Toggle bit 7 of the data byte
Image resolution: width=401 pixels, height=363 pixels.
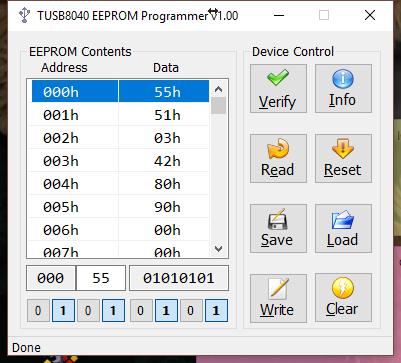click(38, 311)
